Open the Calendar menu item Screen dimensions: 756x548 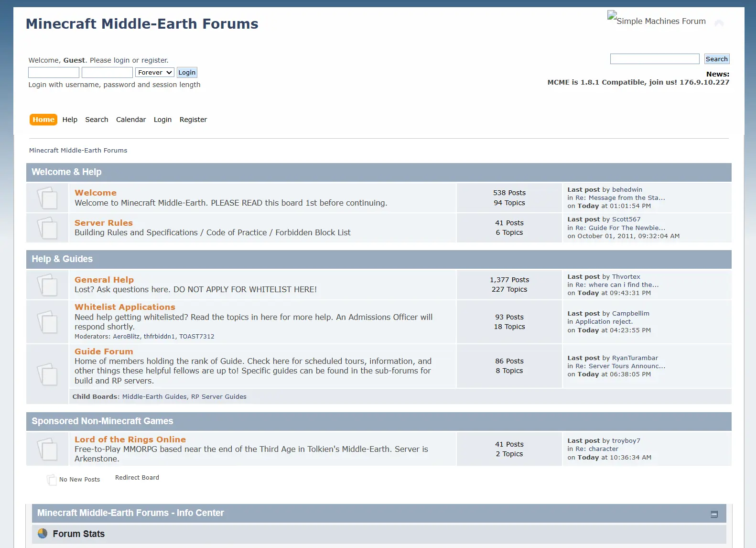(131, 120)
